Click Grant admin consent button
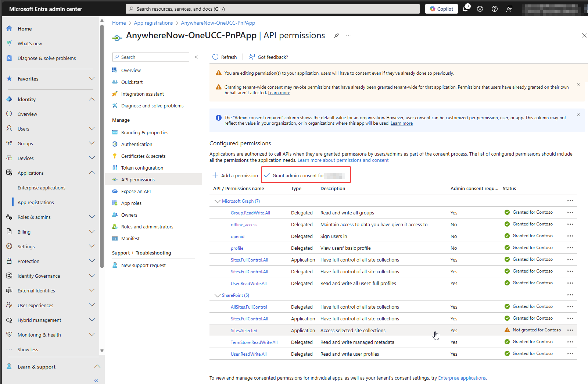Image resolution: width=588 pixels, height=384 pixels. [306, 175]
